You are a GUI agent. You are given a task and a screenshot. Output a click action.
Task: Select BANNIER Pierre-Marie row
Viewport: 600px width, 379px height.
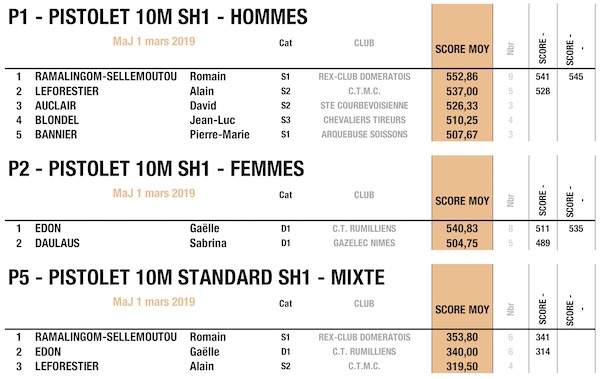tap(300, 134)
